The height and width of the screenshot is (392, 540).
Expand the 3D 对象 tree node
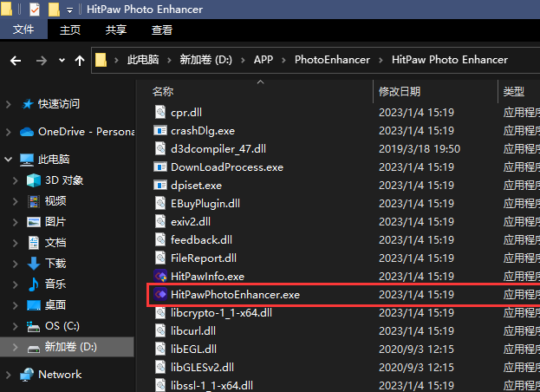[15, 180]
